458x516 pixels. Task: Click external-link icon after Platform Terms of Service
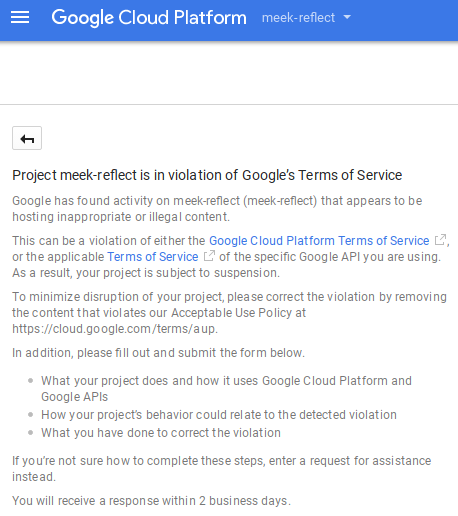point(440,240)
